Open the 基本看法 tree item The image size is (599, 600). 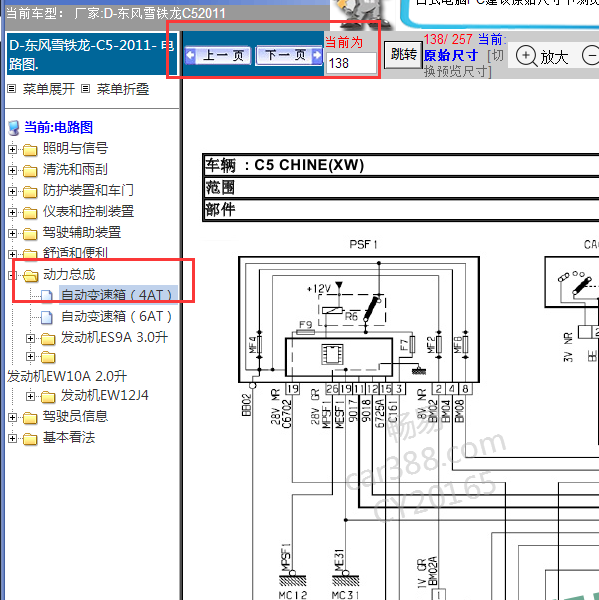pos(69,437)
